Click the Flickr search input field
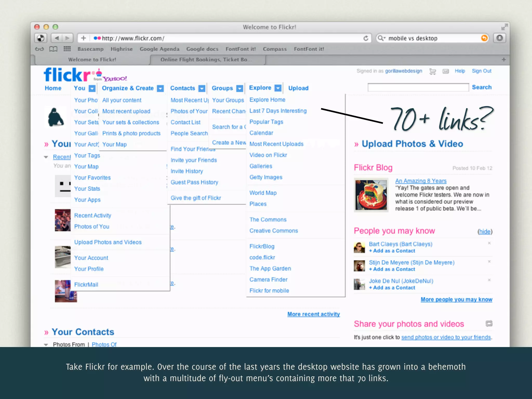This screenshot has width=532, height=399. pos(418,87)
